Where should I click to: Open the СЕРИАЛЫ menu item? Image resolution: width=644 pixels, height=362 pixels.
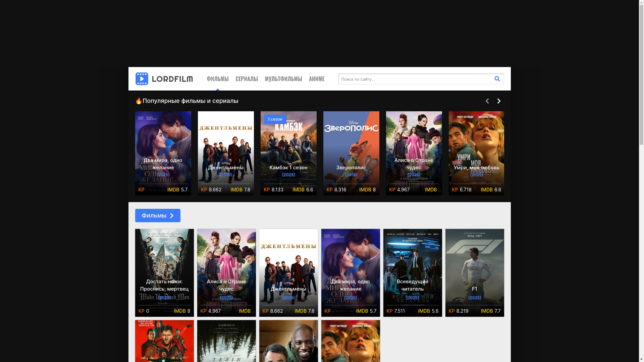point(247,79)
